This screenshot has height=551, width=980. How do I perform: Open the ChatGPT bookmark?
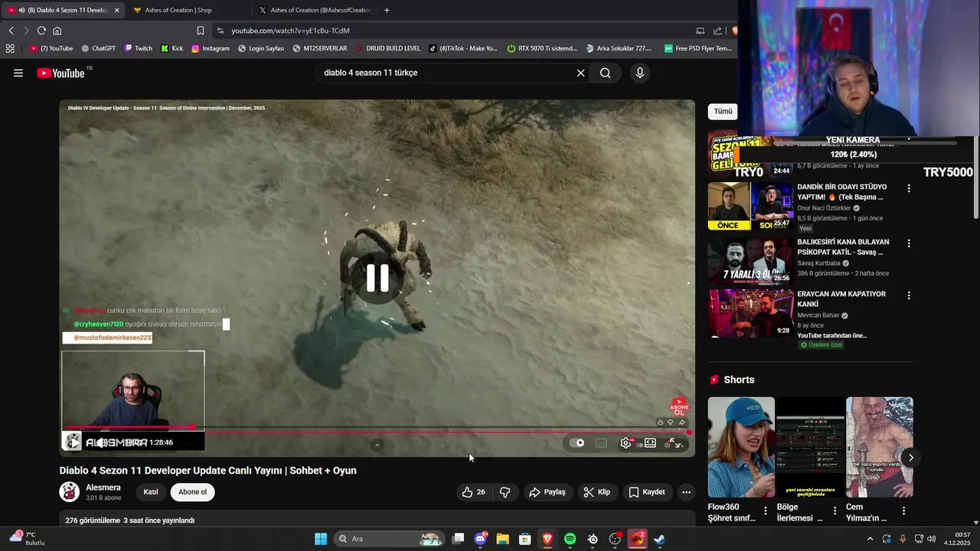click(x=99, y=48)
